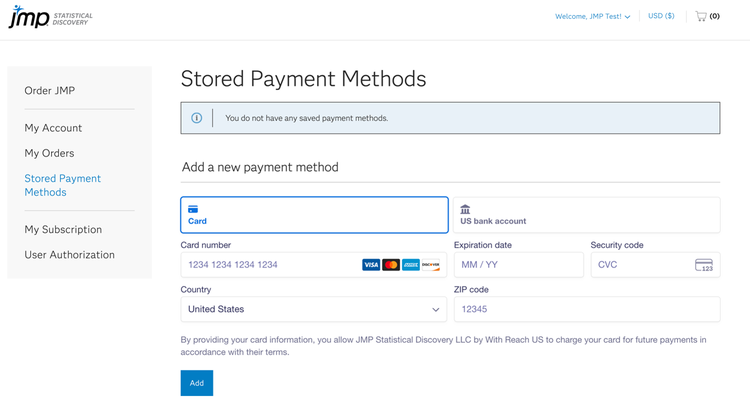750x406 pixels.
Task: Open My Orders from the sidebar
Action: (x=49, y=153)
